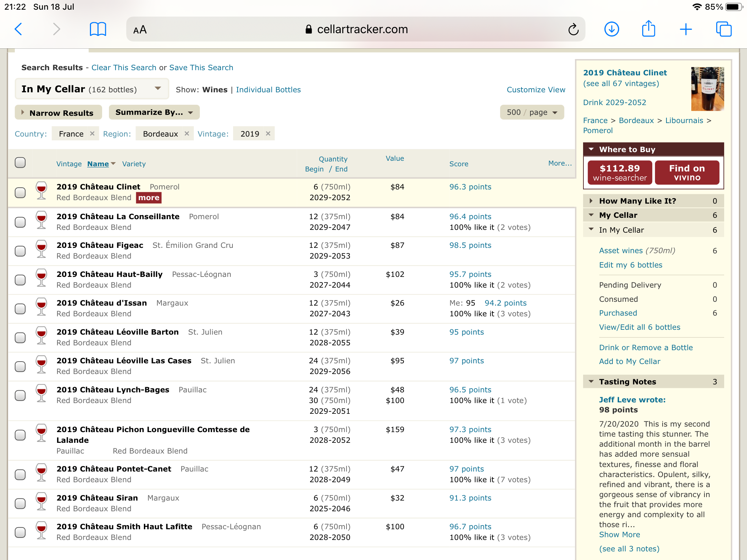The width and height of the screenshot is (747, 560).
Task: Check the Léoville Las Cases row checkbox
Action: (20, 366)
